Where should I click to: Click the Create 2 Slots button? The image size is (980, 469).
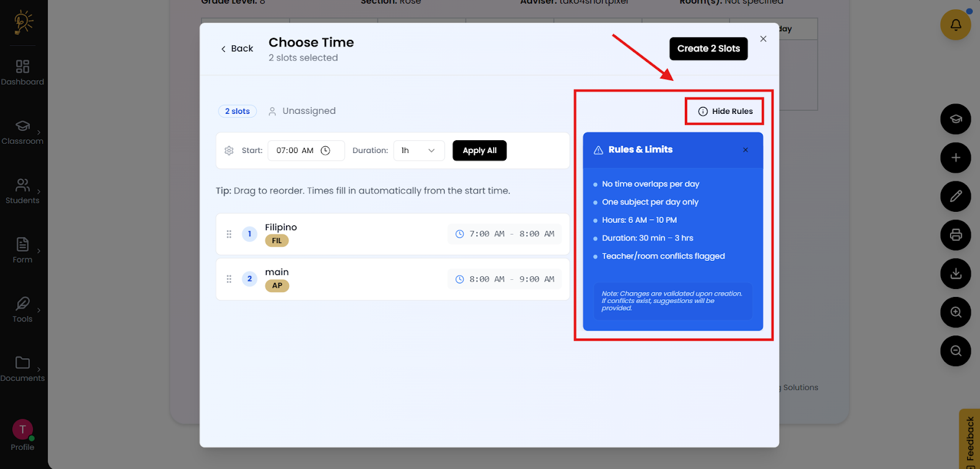[x=708, y=49]
